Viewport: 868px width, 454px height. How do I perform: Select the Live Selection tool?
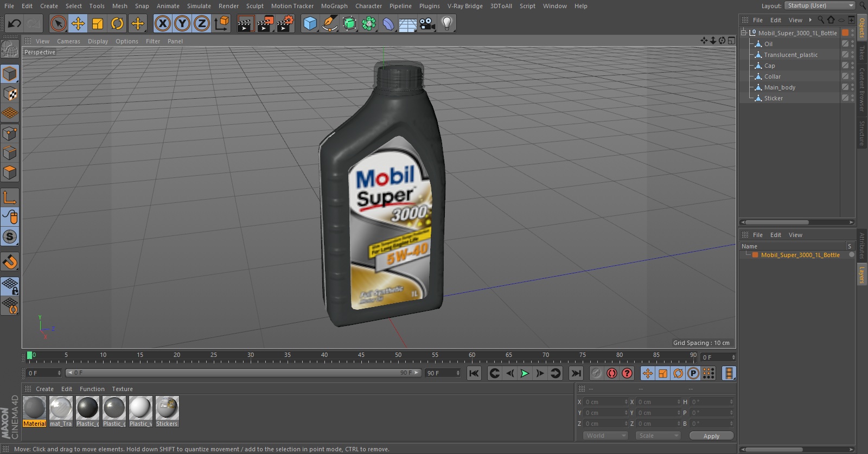[x=58, y=23]
